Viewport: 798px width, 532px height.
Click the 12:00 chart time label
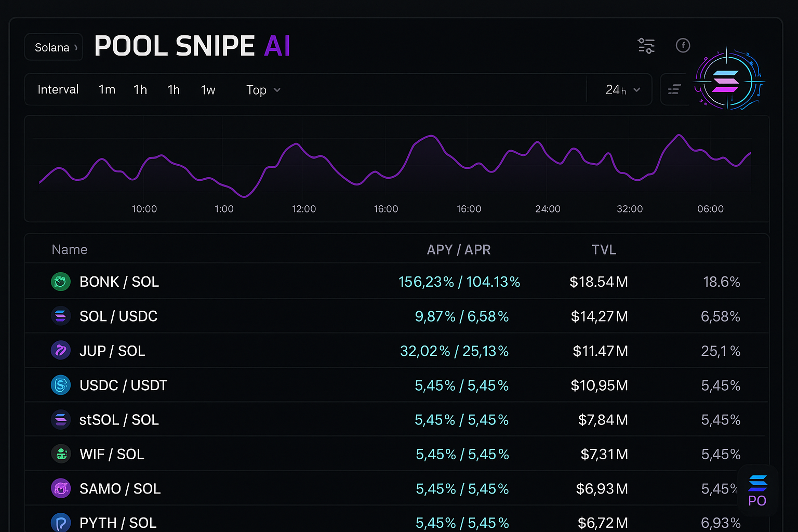pos(304,209)
